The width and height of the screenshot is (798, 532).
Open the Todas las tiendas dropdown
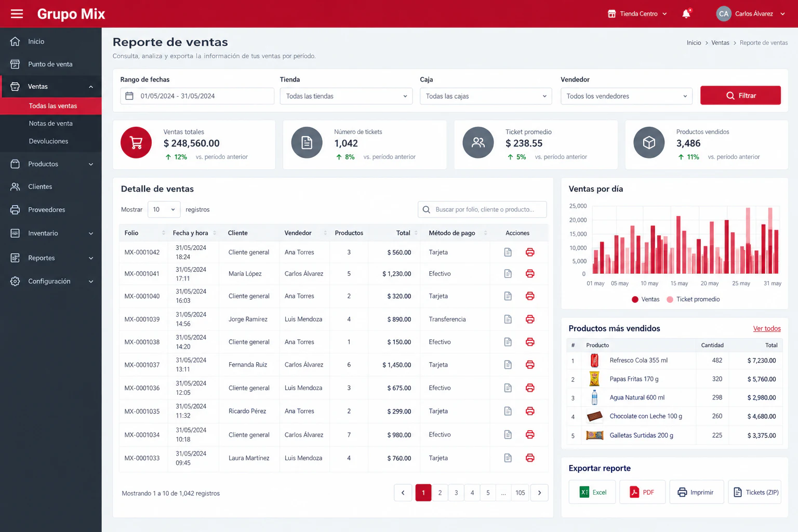point(346,96)
